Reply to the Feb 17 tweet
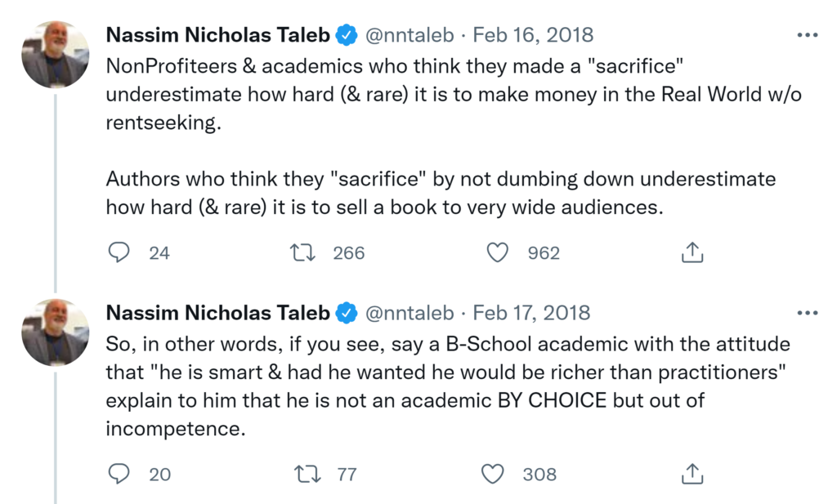Image resolution: width=837 pixels, height=504 pixels. 119,474
